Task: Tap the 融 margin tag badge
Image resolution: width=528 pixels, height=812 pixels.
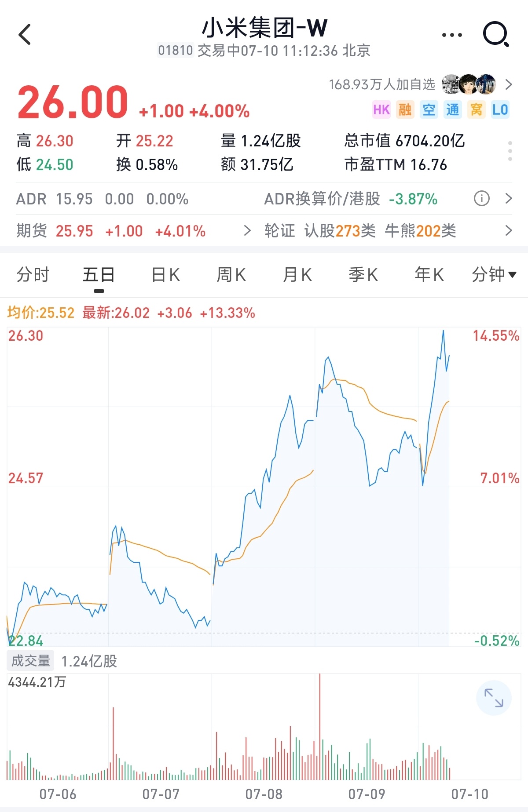Action: 405,109
